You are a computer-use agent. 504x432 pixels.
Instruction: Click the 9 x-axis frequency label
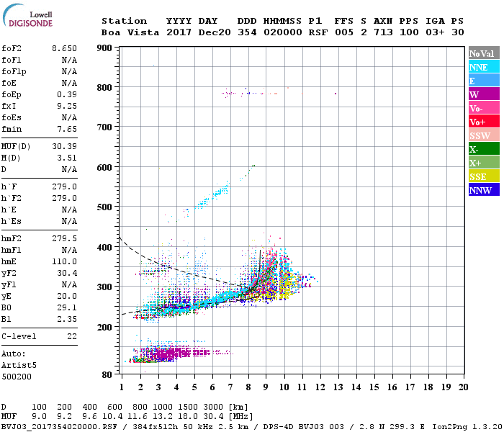click(266, 387)
